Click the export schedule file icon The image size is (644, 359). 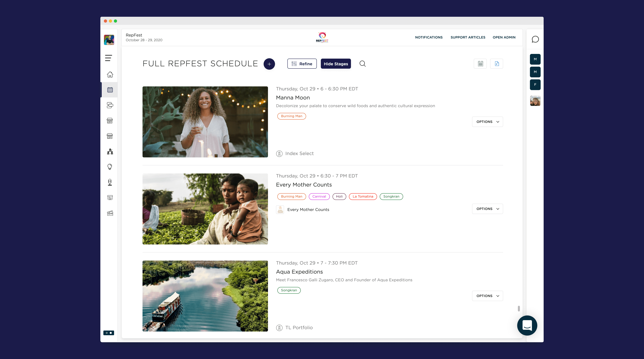[x=496, y=64]
